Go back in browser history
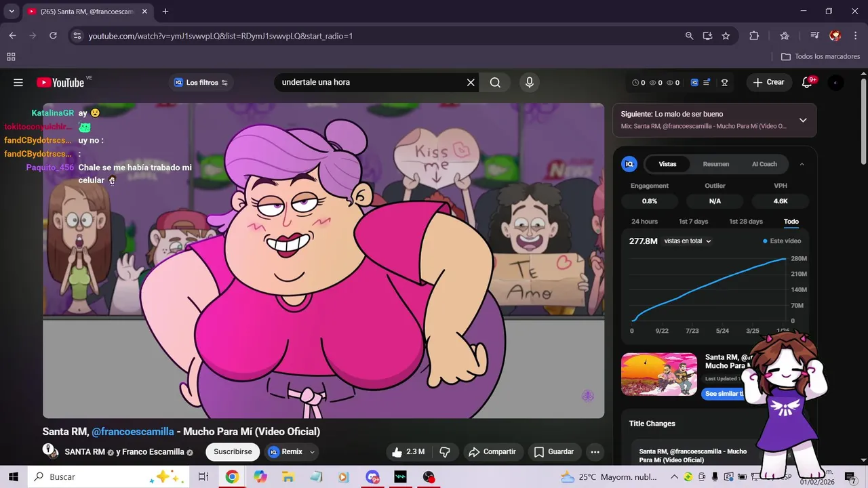 click(12, 36)
